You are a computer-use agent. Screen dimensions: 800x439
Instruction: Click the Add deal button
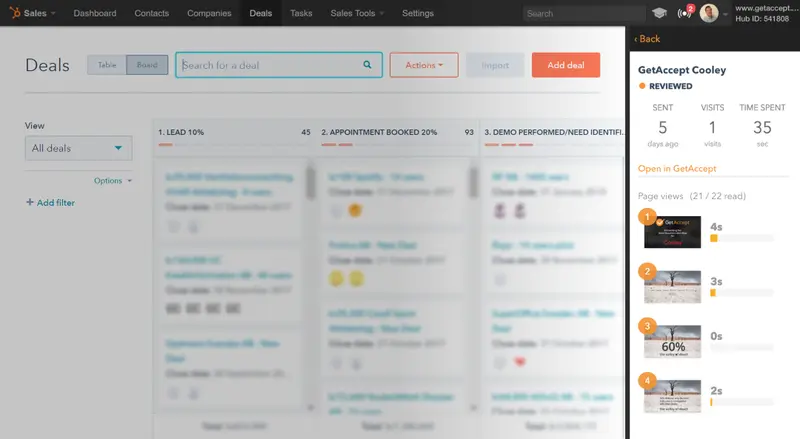point(566,65)
